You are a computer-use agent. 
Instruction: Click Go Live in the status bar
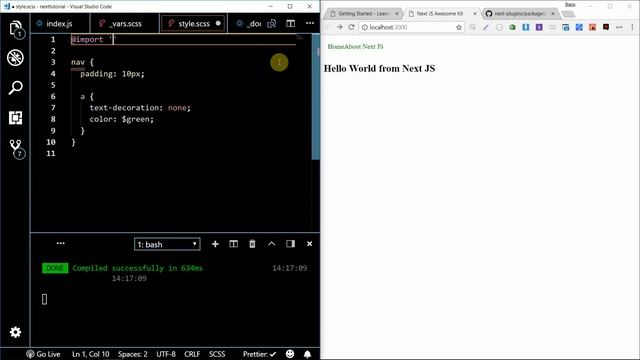(x=43, y=354)
